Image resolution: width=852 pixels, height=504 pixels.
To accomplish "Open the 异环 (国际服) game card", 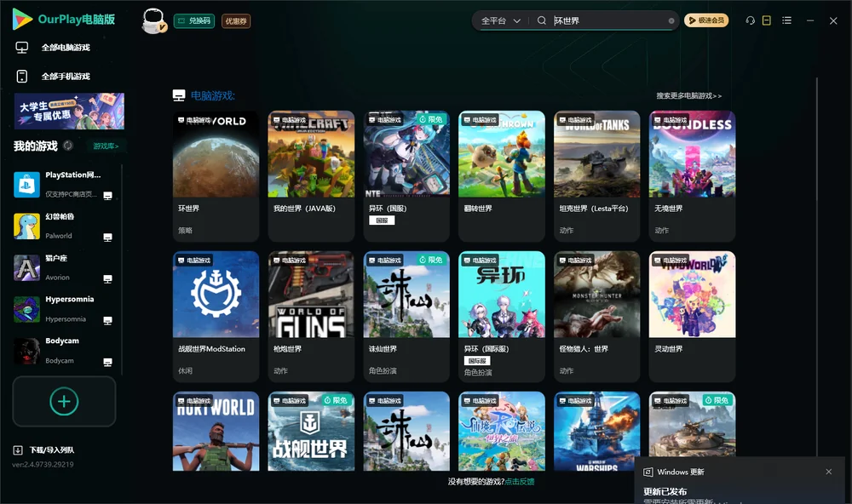I will 502,317.
